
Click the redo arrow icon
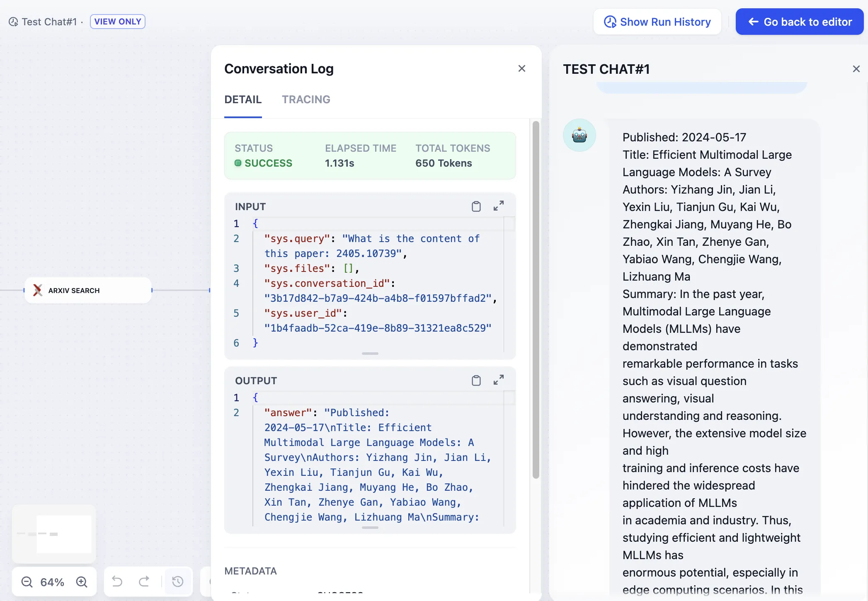144,582
